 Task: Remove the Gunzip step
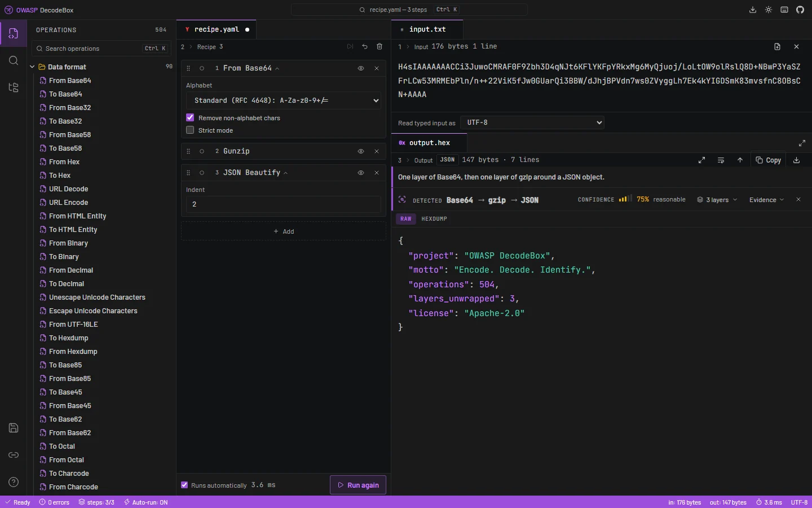pos(377,151)
